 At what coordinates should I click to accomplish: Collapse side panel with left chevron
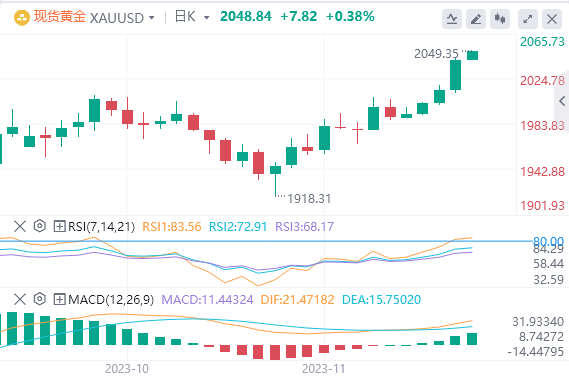point(562,101)
